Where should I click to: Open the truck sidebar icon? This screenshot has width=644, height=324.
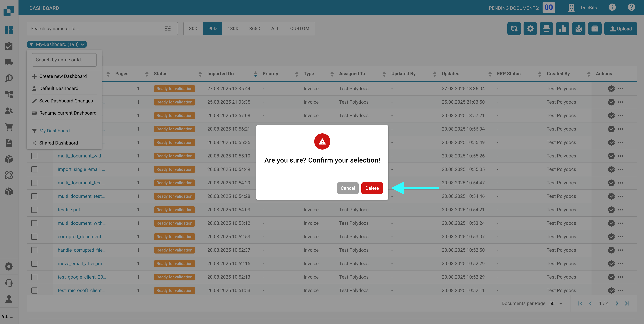9,62
